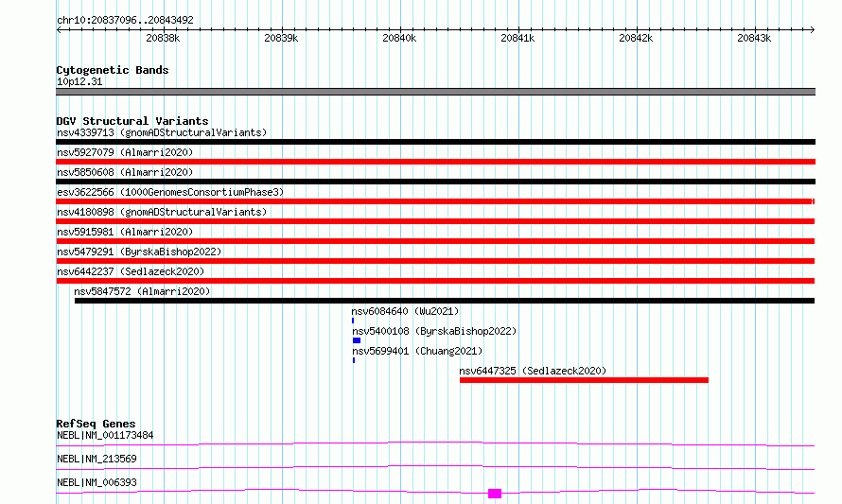This screenshot has width=842, height=504.
Task: Click the 20843k ruler label
Action: (754, 38)
